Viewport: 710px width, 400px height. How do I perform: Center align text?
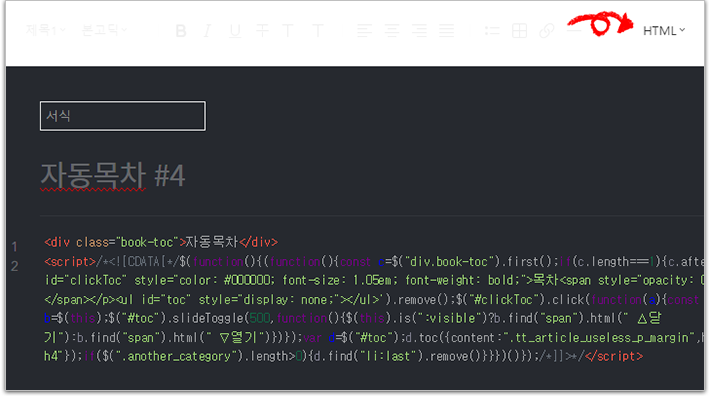pyautogui.click(x=392, y=31)
